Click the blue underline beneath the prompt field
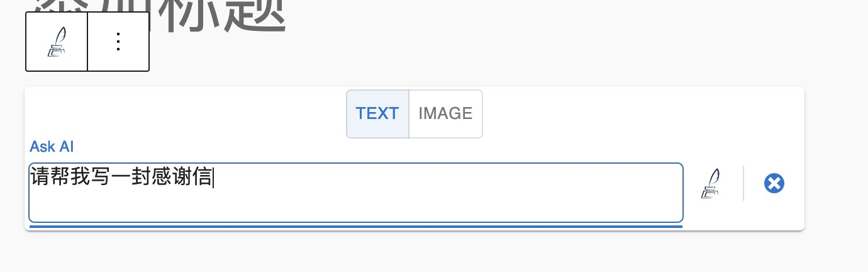 [355, 225]
